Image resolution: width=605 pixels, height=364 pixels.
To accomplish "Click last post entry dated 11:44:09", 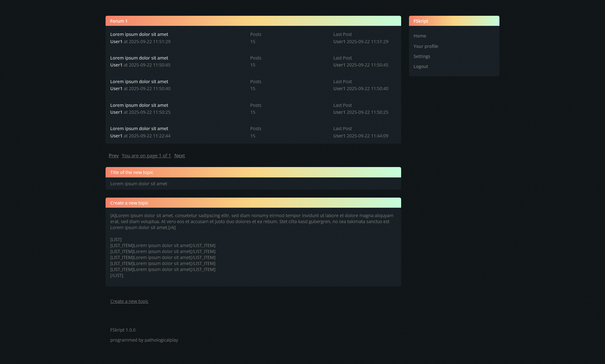I will [x=360, y=136].
